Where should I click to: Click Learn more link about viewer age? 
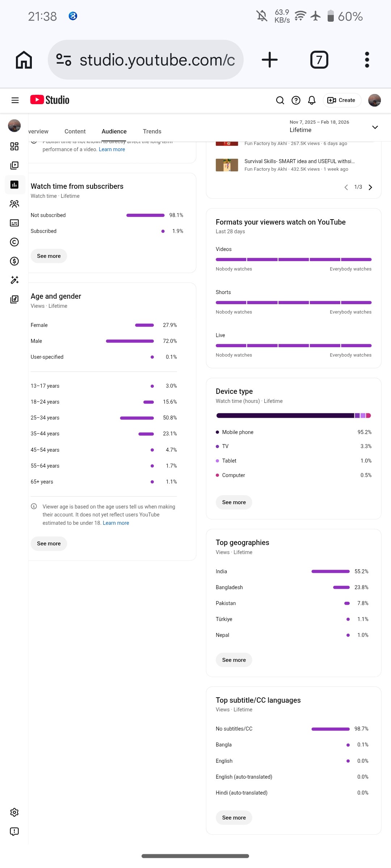coord(116,523)
